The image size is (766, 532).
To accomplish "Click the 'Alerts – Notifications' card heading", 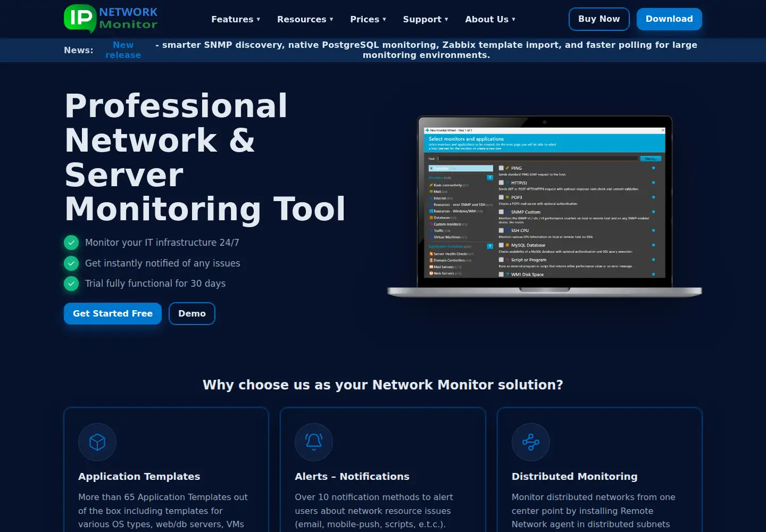I will point(352,477).
